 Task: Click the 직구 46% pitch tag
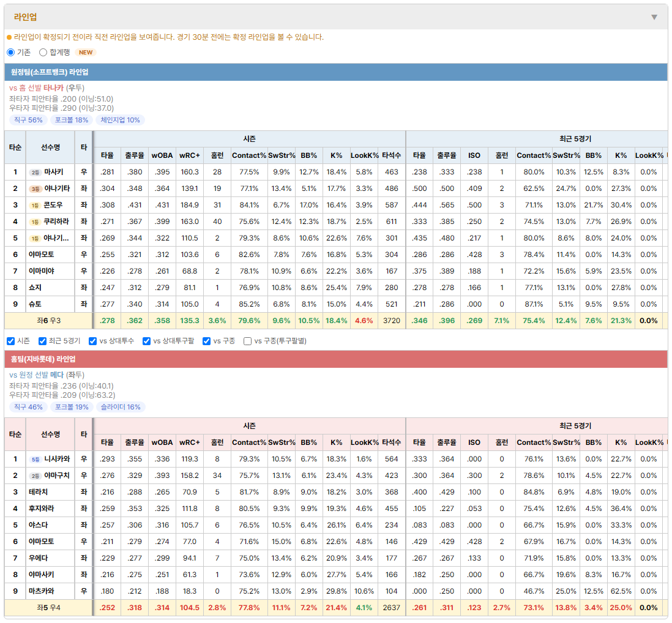28,407
